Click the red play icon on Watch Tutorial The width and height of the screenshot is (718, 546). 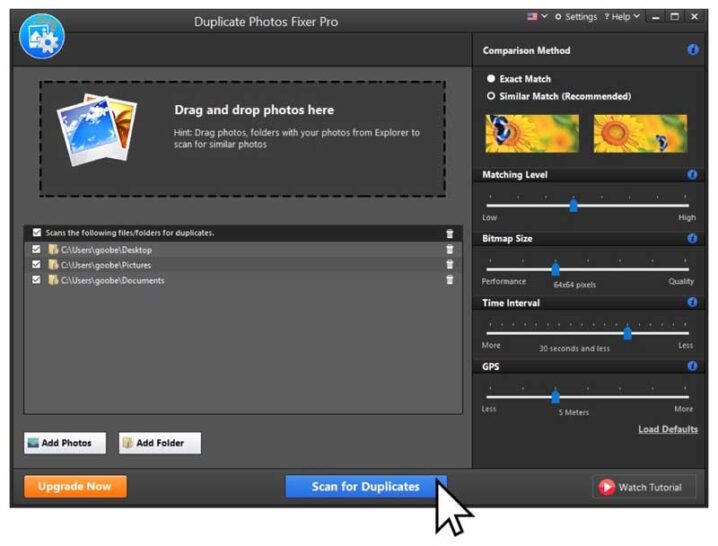click(x=607, y=487)
